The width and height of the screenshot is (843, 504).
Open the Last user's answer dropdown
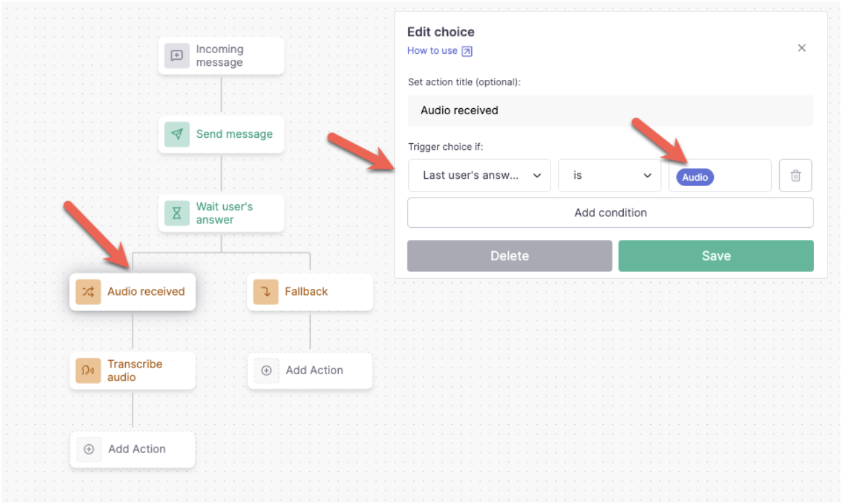pos(479,175)
